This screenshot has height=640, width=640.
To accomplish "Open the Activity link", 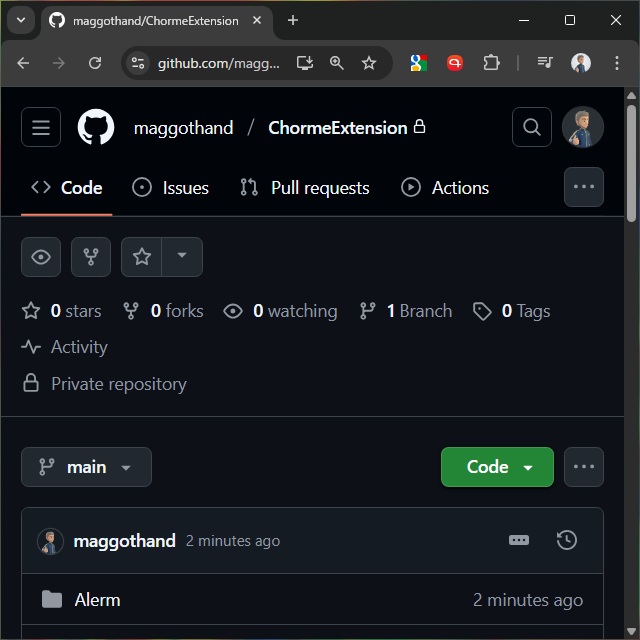I will pos(78,347).
